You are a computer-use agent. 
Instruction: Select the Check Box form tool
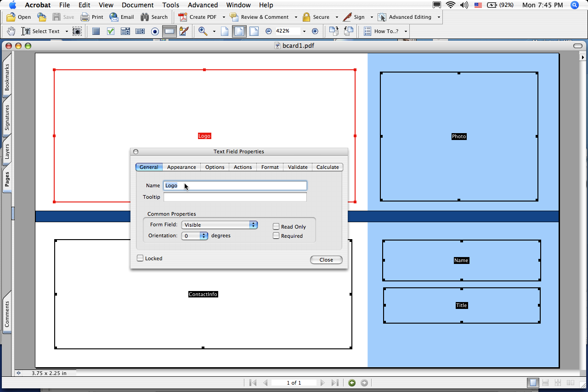coord(111,31)
